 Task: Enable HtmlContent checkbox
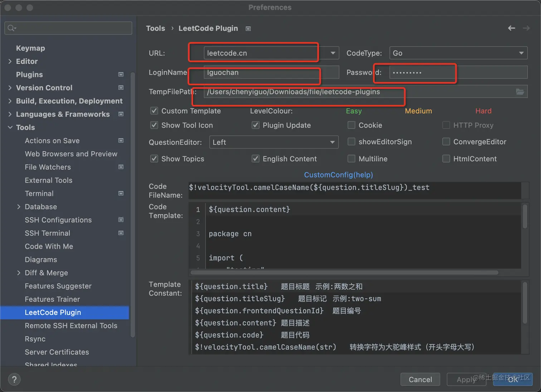point(446,158)
